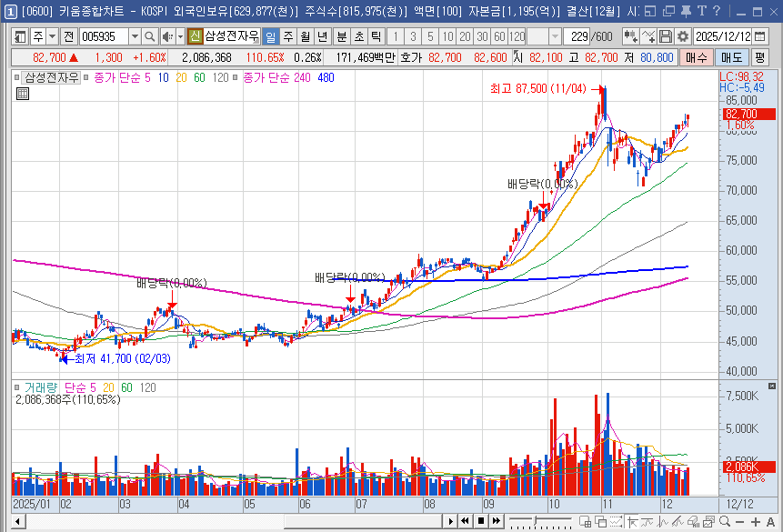Image resolution: width=783 pixels, height=532 pixels.
Task: Toggle the 틱 tick period button
Action: [376, 36]
